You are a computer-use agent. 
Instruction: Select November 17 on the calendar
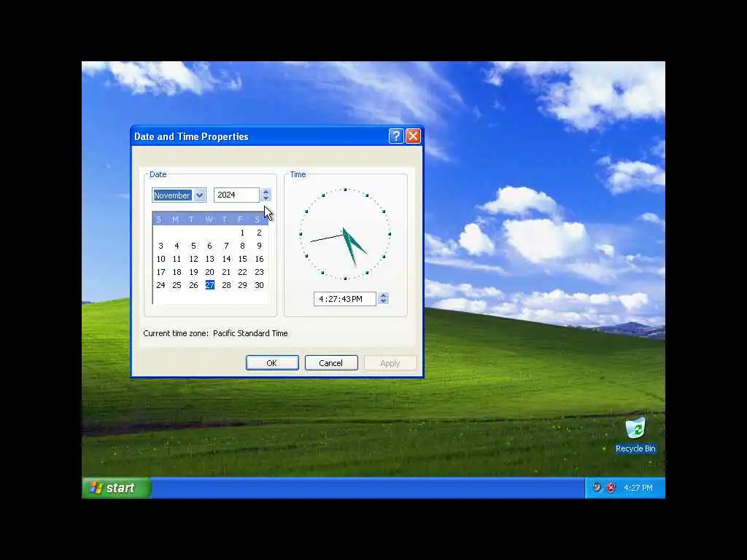[160, 272]
